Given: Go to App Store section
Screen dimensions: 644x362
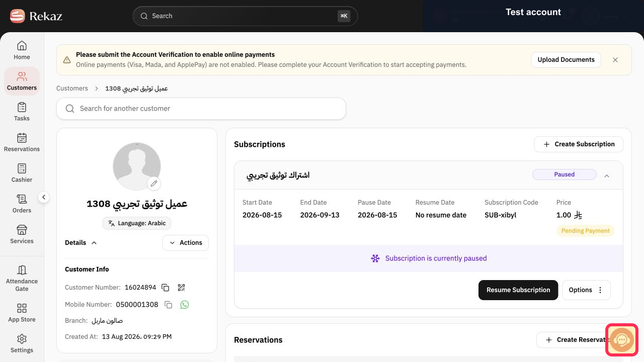Looking at the screenshot, I should point(22,313).
